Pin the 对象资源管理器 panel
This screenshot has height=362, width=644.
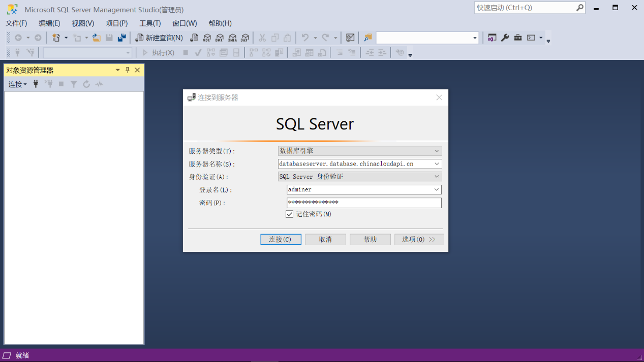127,70
